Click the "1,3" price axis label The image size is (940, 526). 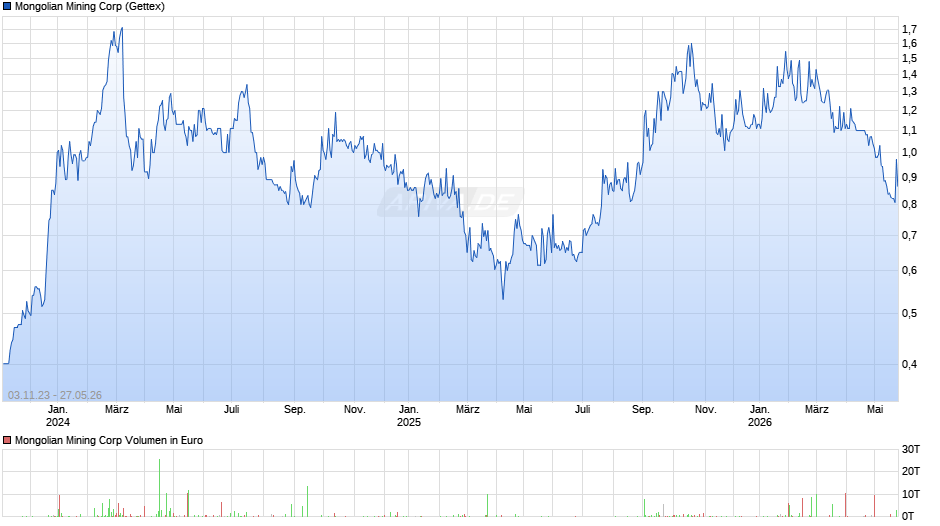pyautogui.click(x=909, y=92)
